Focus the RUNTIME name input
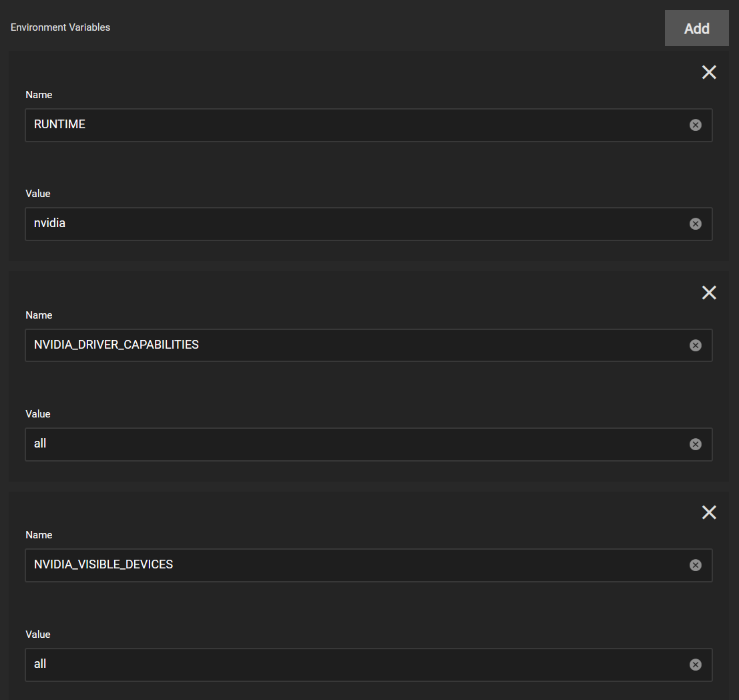The image size is (739, 700). point(354,125)
